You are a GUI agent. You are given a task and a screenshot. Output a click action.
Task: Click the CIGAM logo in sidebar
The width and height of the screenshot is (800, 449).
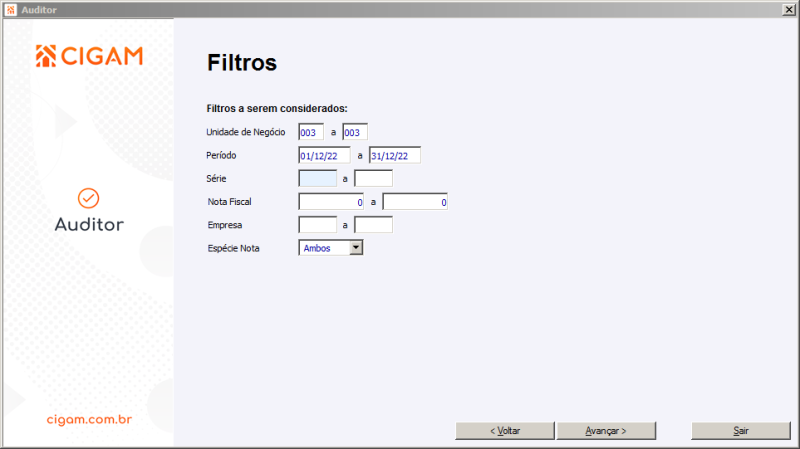pos(89,56)
